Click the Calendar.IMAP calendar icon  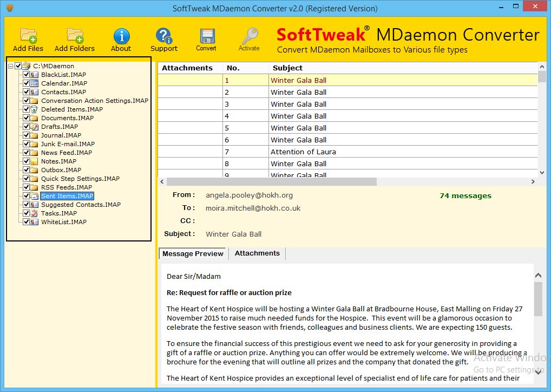click(34, 83)
